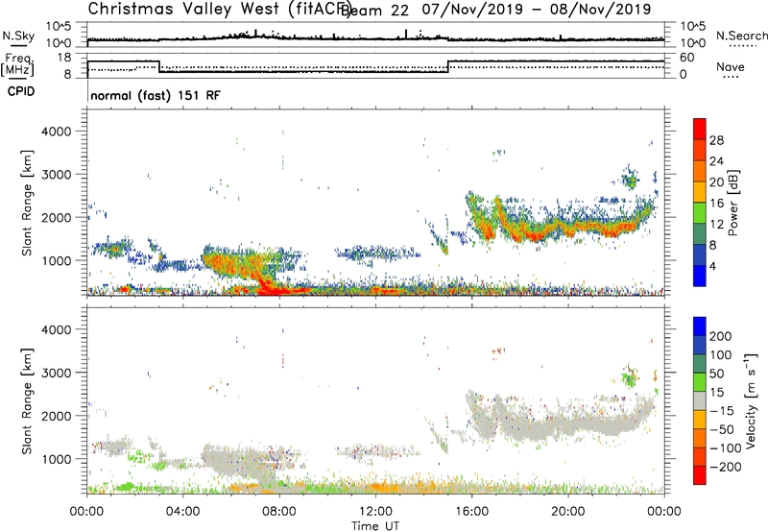Screen dimensions: 768x532
Task: Click the '04:00' time axis label
Action: (x=183, y=512)
